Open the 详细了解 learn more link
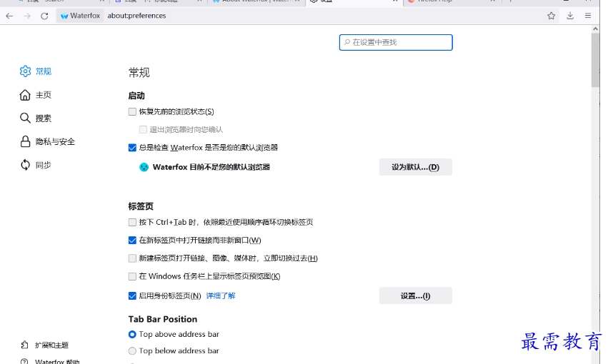This screenshot has height=364, width=608. tap(221, 296)
